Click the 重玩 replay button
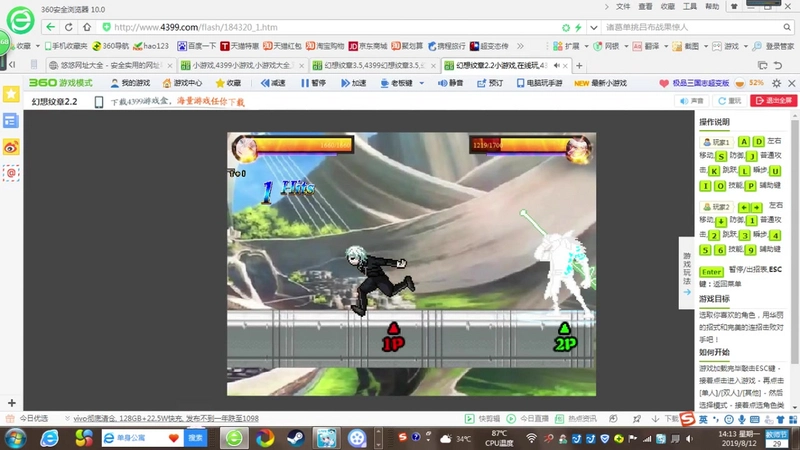The height and width of the screenshot is (450, 800). [730, 101]
